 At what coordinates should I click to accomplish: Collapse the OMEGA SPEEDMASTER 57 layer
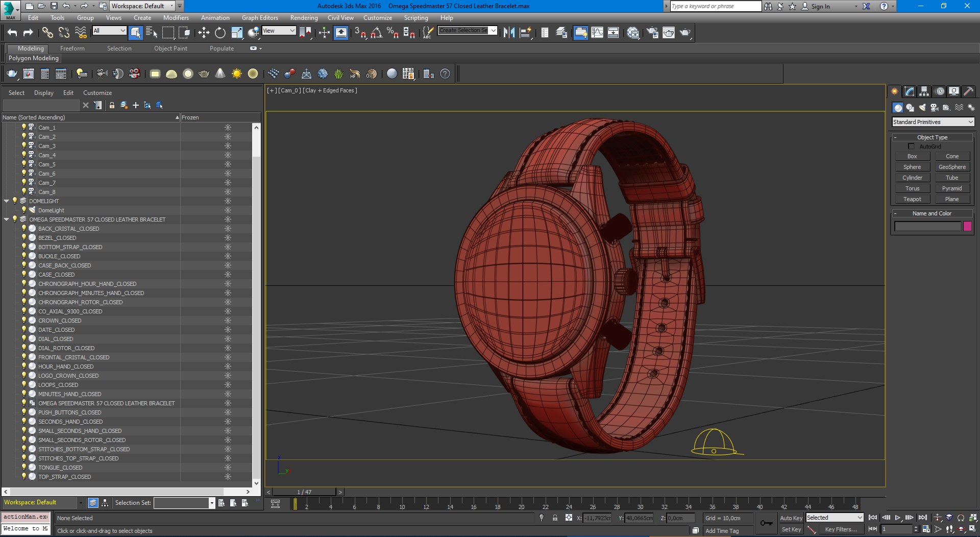pyautogui.click(x=6, y=219)
